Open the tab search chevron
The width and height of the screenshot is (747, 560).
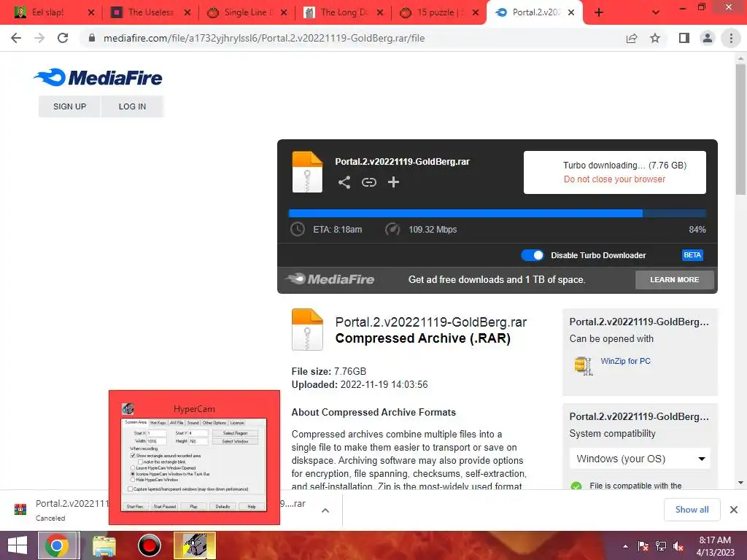point(656,12)
